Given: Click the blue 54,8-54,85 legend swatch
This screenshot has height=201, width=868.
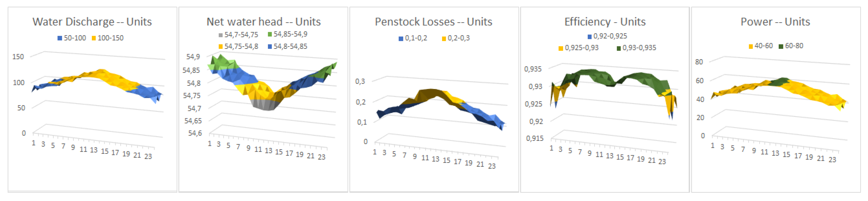Looking at the screenshot, I should [x=270, y=47].
